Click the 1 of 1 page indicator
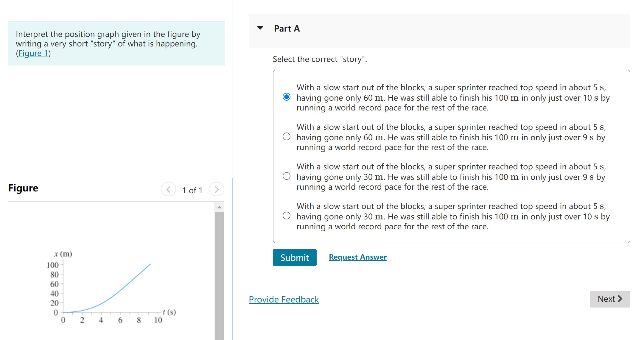This screenshot has height=340, width=644. [192, 190]
